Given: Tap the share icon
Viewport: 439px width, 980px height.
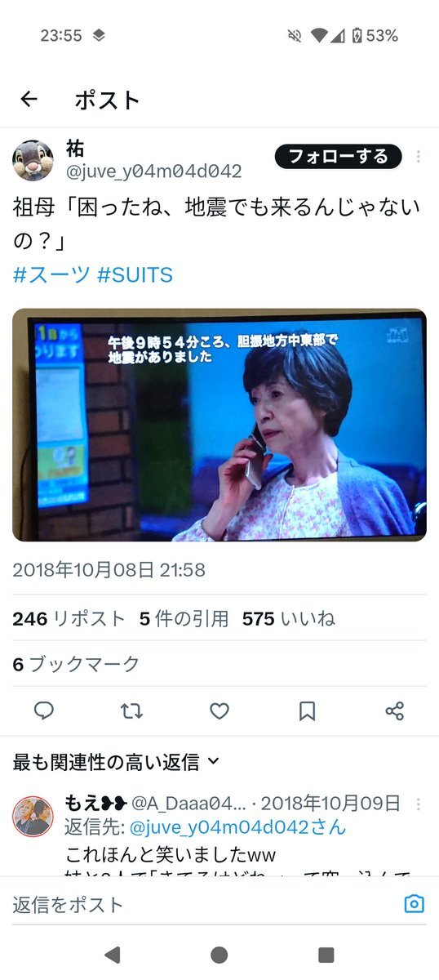Looking at the screenshot, I should 395,711.
